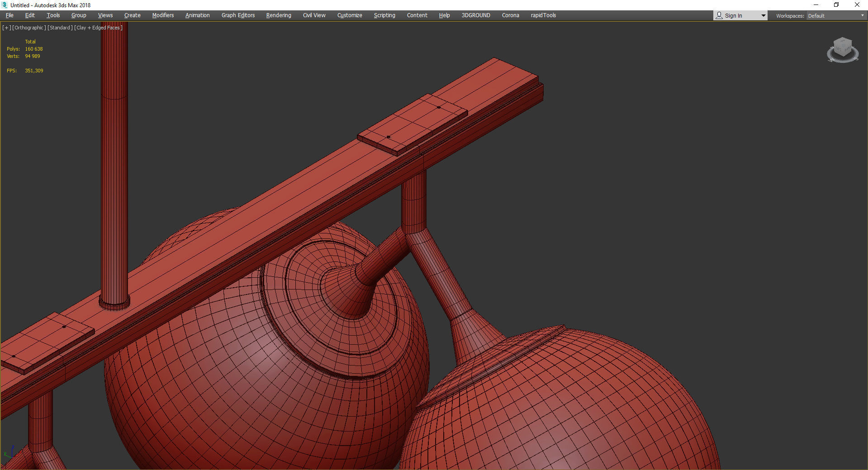
Task: Open the Animation menu
Action: [198, 15]
